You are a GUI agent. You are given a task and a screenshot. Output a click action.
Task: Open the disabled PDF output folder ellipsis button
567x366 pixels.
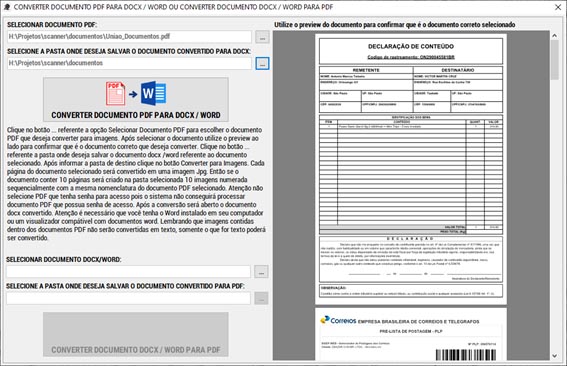[261, 298]
